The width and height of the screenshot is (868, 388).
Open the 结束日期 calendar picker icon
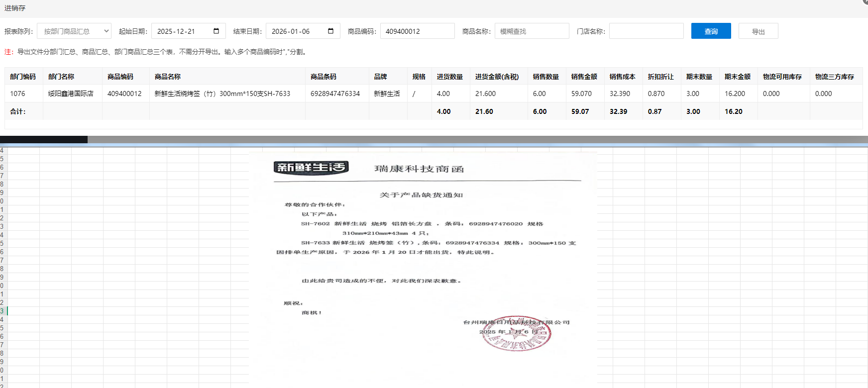coord(330,31)
